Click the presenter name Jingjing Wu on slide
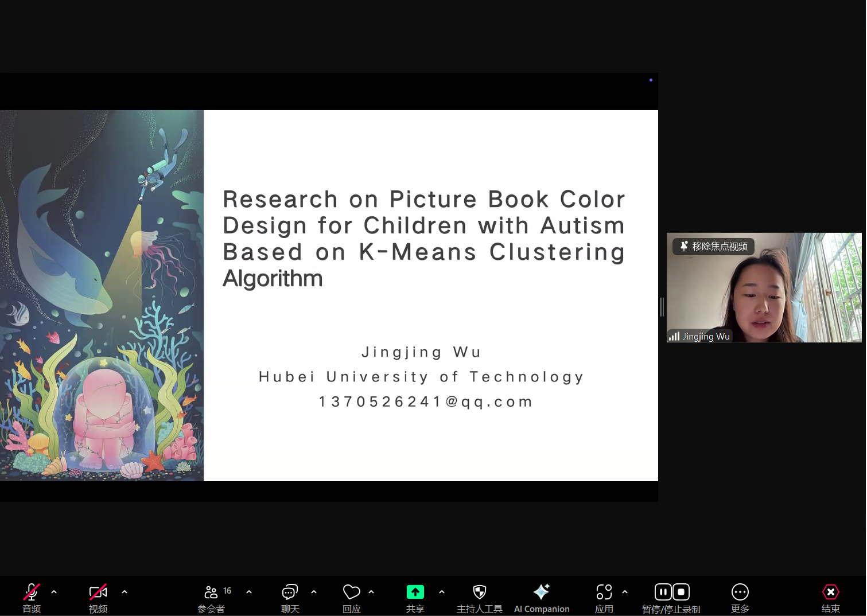 (x=421, y=352)
